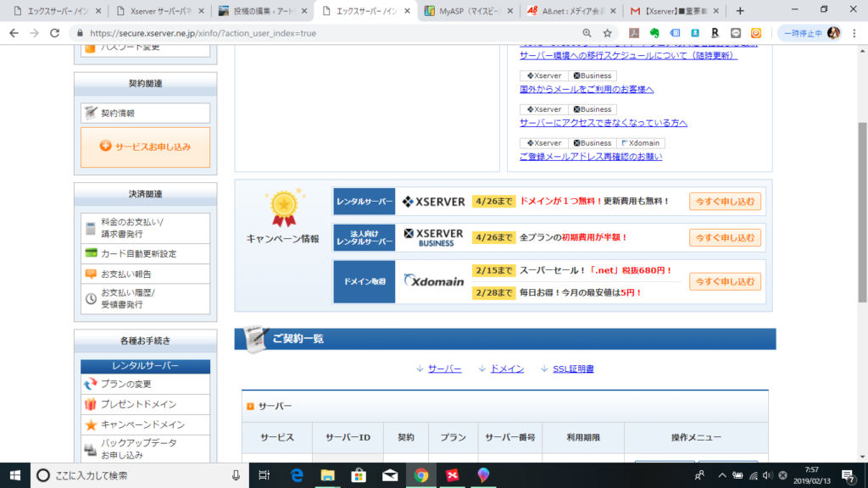This screenshot has width=868, height=488.
Task: Open the 国外からメールをご利用のお客様へ link
Action: coord(587,89)
